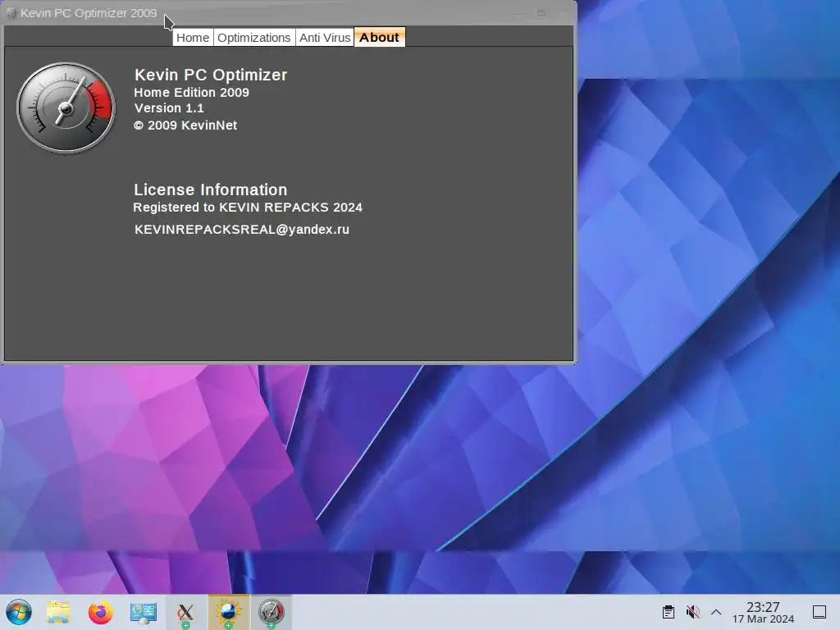Click the 'Home Edition 2009' text

[x=191, y=92]
